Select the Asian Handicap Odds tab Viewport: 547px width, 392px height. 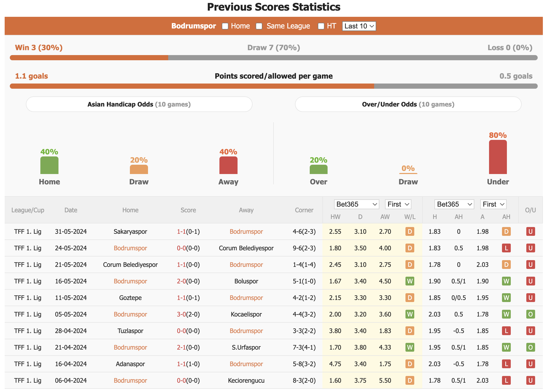pos(139,104)
